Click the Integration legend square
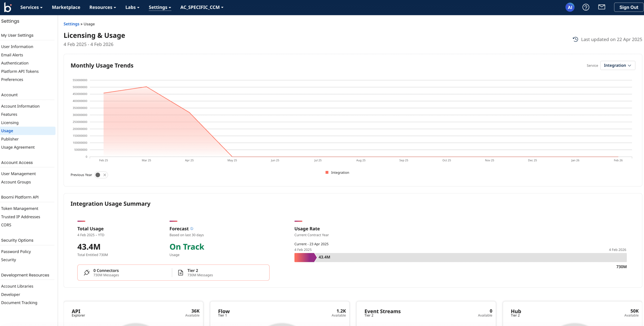Screen dimensions: 644x326 327,173
